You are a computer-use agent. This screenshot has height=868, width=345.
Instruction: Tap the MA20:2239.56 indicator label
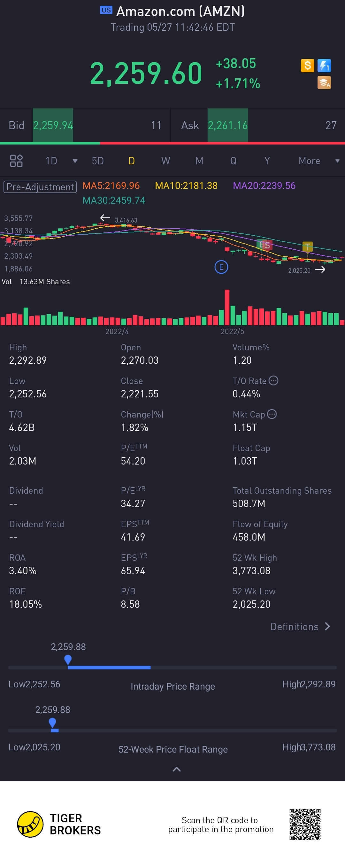pyautogui.click(x=264, y=186)
